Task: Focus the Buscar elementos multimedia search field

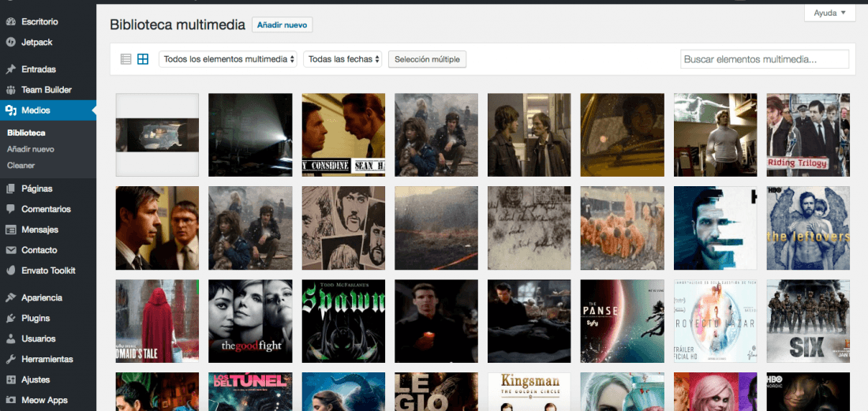Action: [x=765, y=59]
